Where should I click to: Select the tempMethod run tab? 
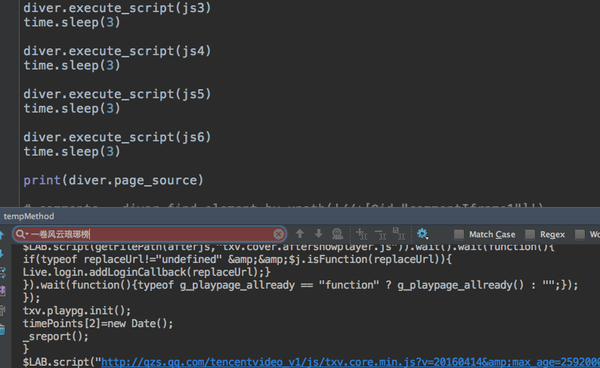pyautogui.click(x=29, y=216)
